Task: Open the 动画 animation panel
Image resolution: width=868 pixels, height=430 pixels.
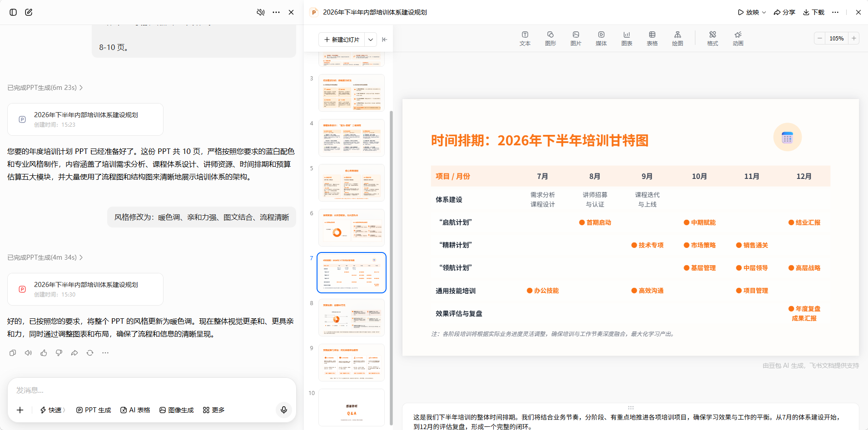Action: click(x=738, y=39)
